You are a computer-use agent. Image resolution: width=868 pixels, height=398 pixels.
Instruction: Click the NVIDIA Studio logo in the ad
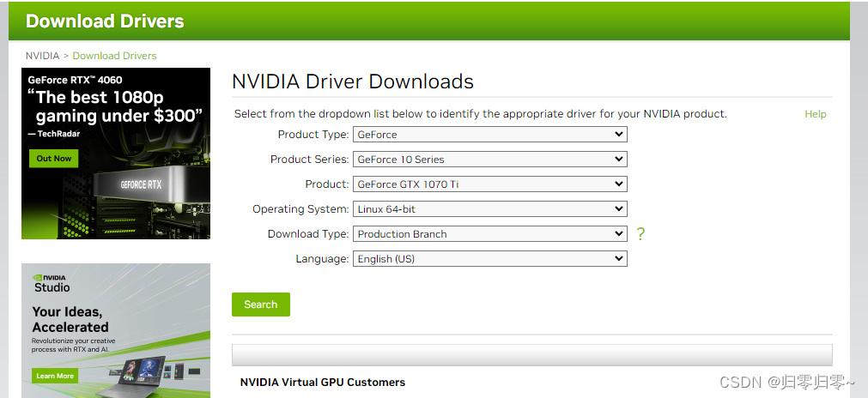(51, 283)
